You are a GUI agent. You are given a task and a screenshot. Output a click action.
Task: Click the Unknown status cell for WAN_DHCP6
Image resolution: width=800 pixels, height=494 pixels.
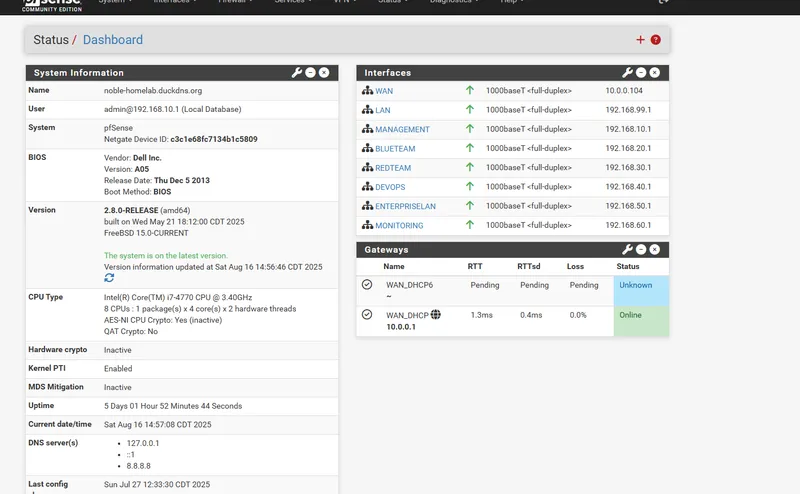tap(641, 291)
